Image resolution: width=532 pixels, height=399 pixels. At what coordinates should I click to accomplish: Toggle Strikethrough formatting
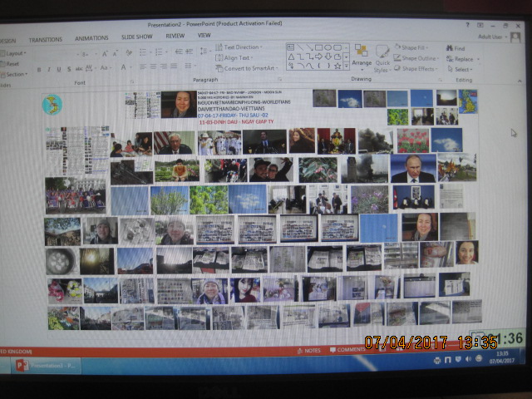click(79, 68)
